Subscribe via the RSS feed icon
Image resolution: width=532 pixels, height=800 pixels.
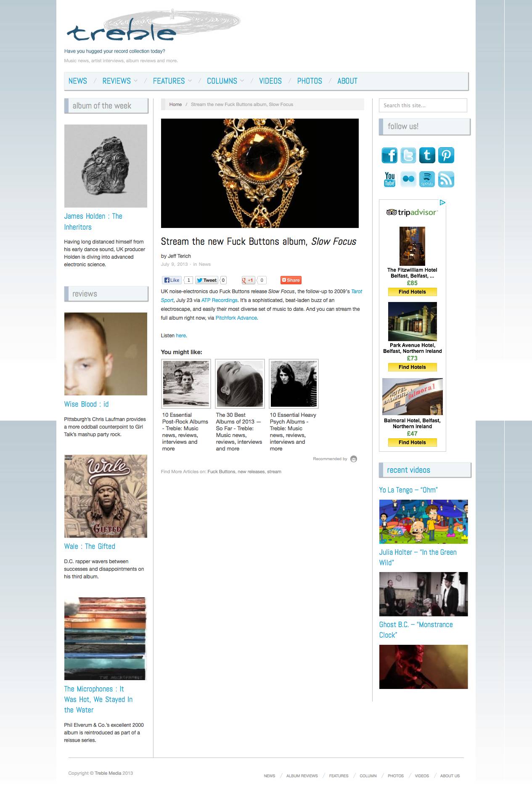click(446, 179)
